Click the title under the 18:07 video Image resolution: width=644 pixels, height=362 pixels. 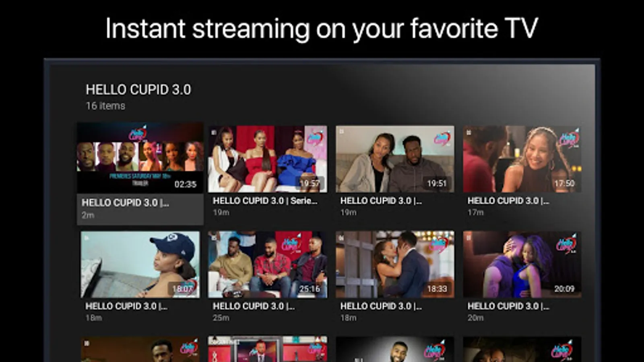click(126, 306)
